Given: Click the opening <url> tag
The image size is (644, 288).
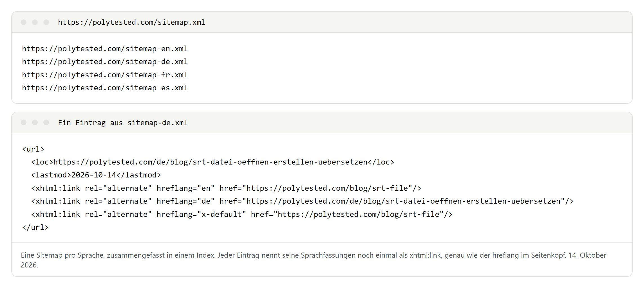Looking at the screenshot, I should coord(33,149).
